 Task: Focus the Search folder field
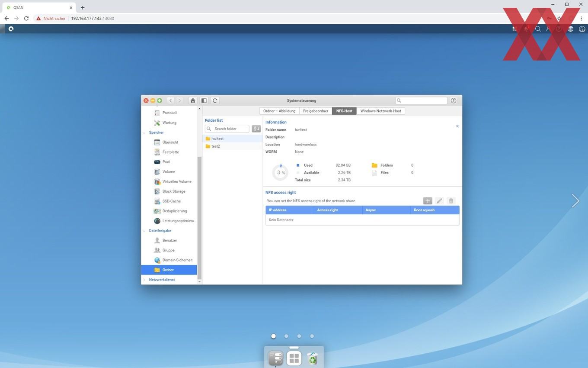pos(227,129)
